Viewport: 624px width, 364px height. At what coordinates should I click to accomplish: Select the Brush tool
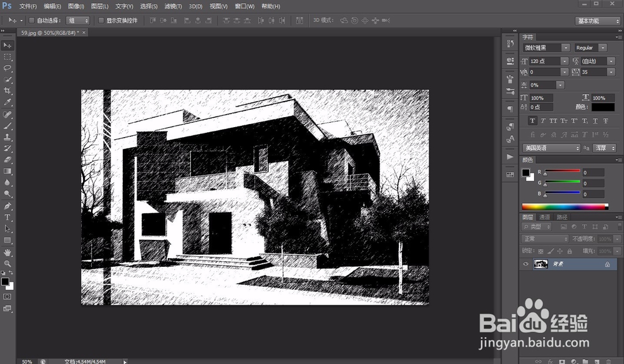point(7,126)
